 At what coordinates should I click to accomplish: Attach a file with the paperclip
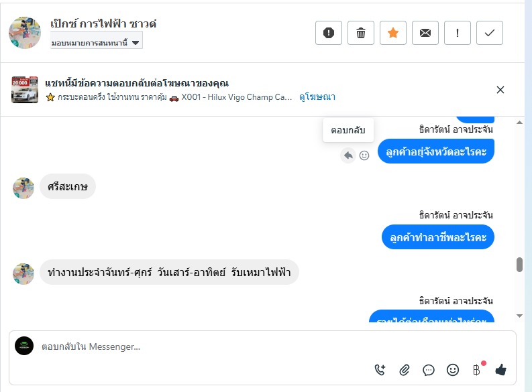point(405,369)
